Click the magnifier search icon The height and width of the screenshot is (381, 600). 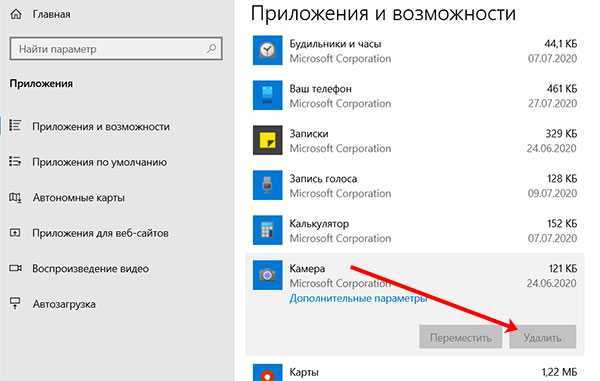[211, 49]
